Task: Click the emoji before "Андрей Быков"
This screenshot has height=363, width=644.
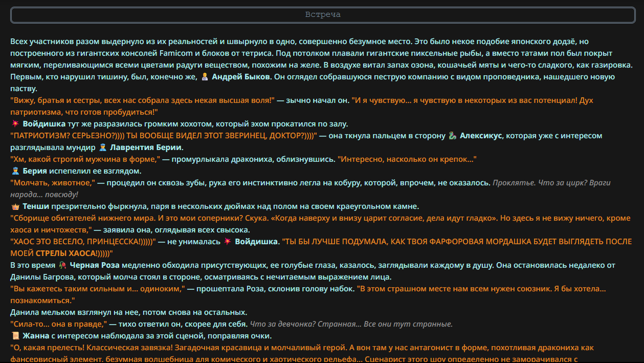Action: click(x=205, y=77)
